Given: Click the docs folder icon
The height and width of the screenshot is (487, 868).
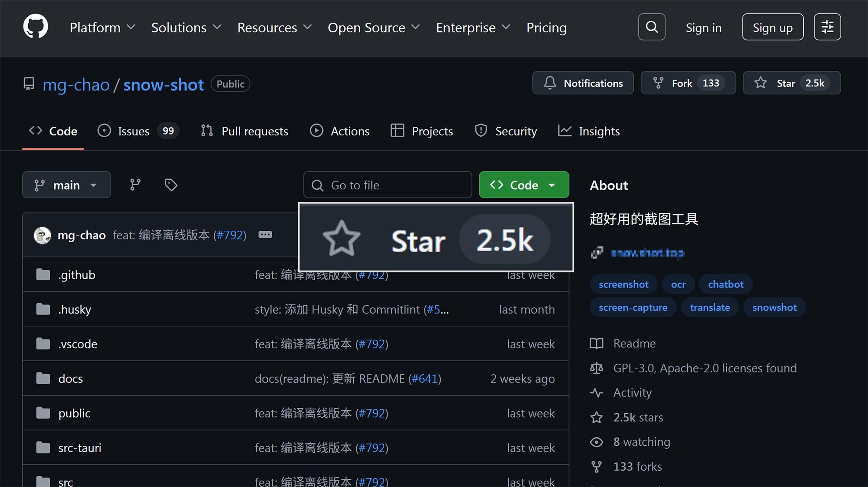Looking at the screenshot, I should [43, 378].
